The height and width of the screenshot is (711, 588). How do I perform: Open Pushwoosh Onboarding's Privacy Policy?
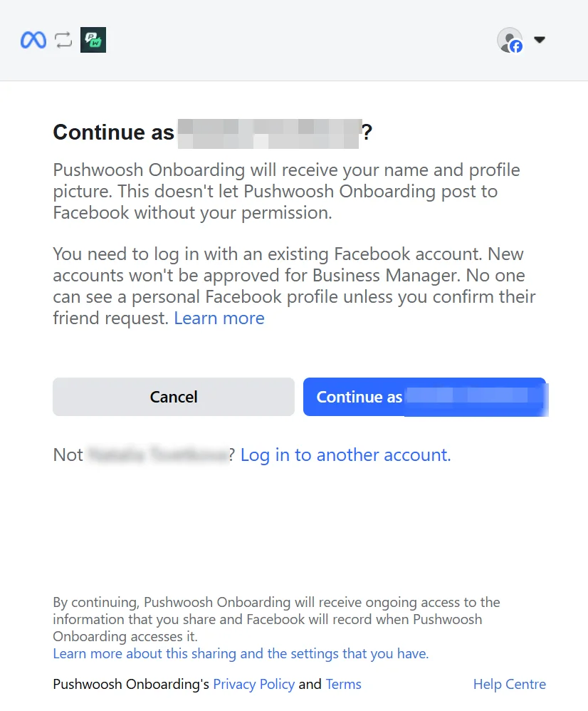point(253,684)
